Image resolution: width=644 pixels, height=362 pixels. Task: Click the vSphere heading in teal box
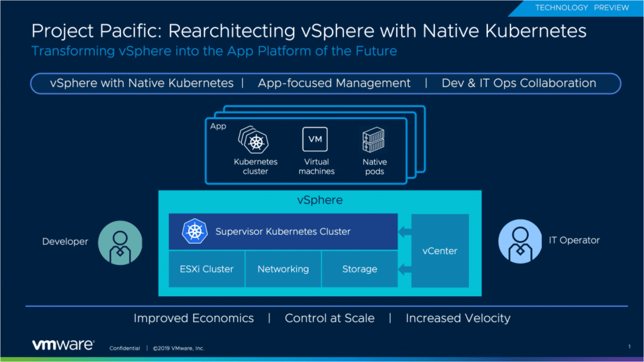tap(320, 200)
